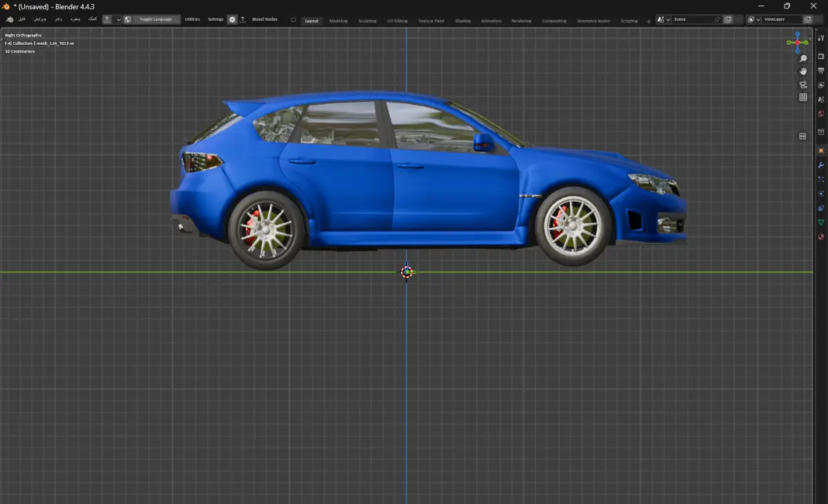Click the Right Orthographic view label
Screen dimensions: 828x504
tap(23, 34)
